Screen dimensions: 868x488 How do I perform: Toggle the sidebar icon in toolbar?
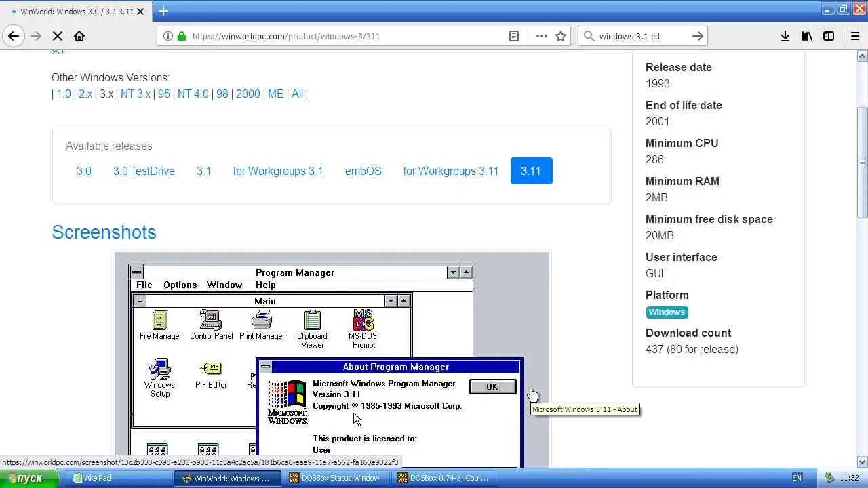coord(829,36)
